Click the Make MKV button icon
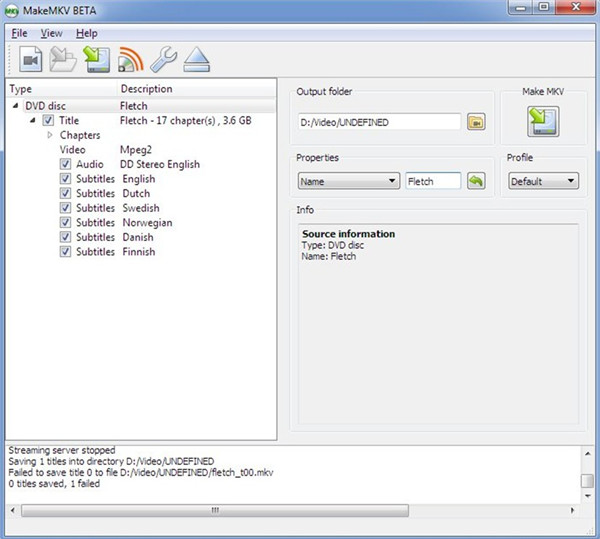Image resolution: width=600 pixels, height=539 pixels. click(x=543, y=121)
